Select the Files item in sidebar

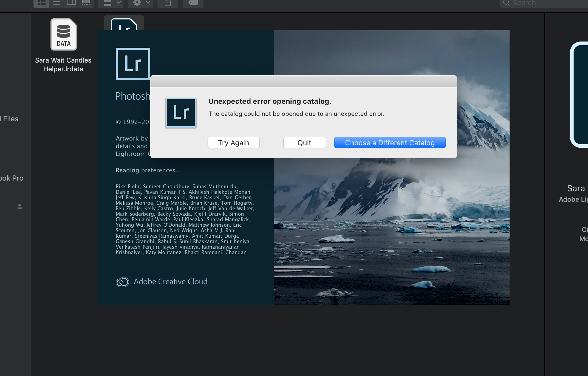10,119
